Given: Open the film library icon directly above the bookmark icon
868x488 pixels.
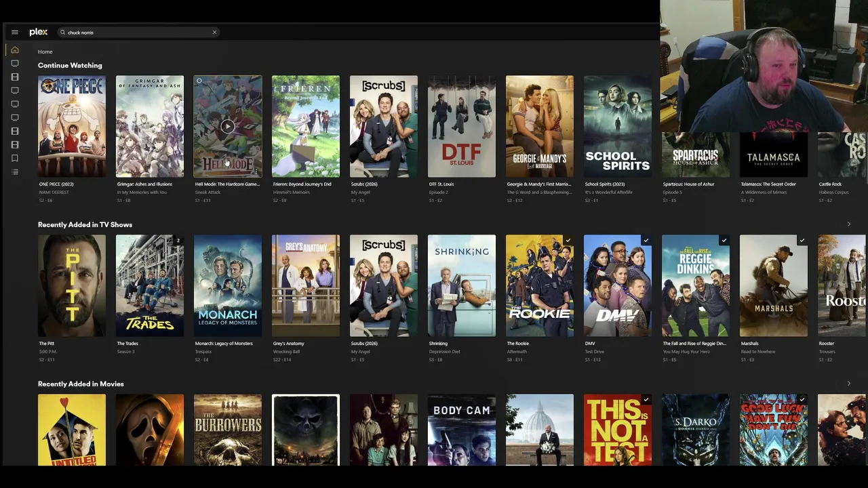Looking at the screenshot, I should (15, 144).
